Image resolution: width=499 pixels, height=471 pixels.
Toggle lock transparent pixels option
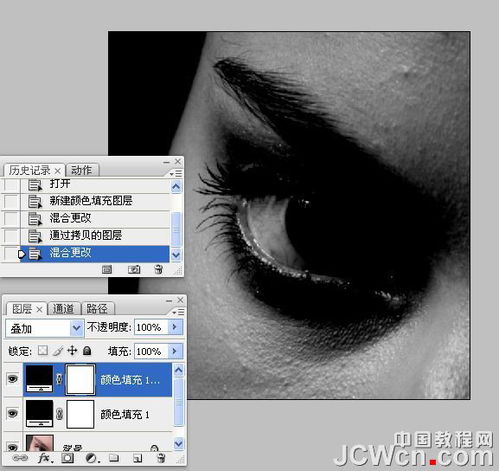click(x=43, y=351)
